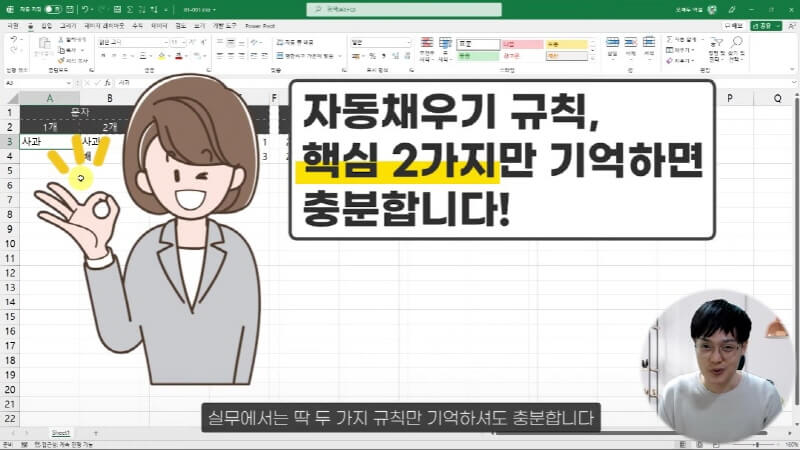Click the Format Painter (서식 복사) button
The image size is (800, 450).
[72, 60]
